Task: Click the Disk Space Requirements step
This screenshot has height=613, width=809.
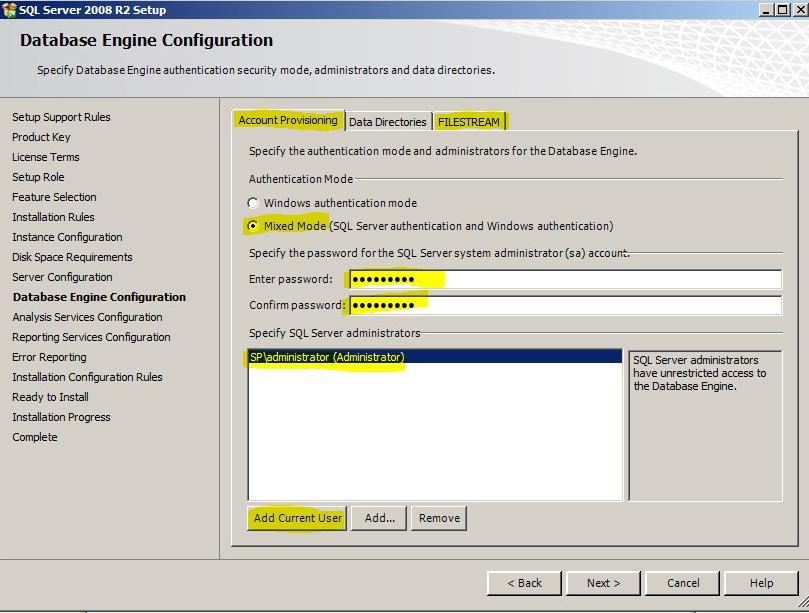Action: [x=72, y=257]
